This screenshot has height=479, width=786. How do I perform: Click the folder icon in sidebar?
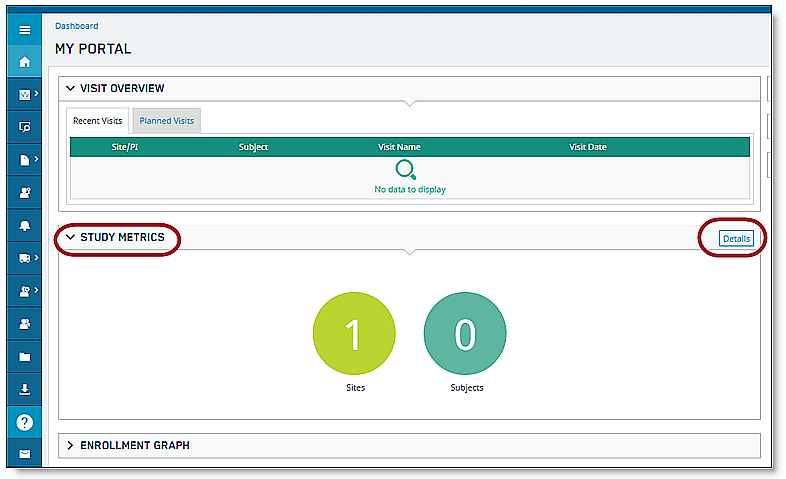point(25,356)
